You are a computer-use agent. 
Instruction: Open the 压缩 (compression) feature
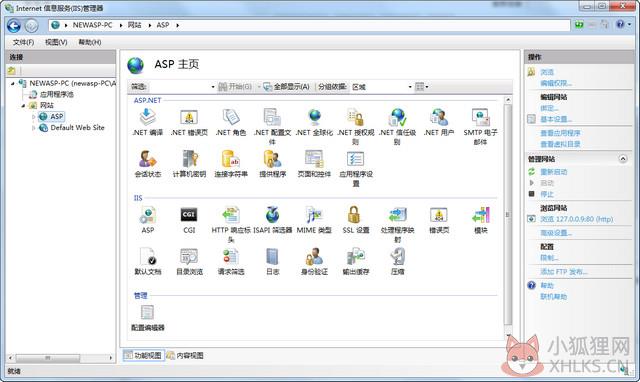[398, 261]
